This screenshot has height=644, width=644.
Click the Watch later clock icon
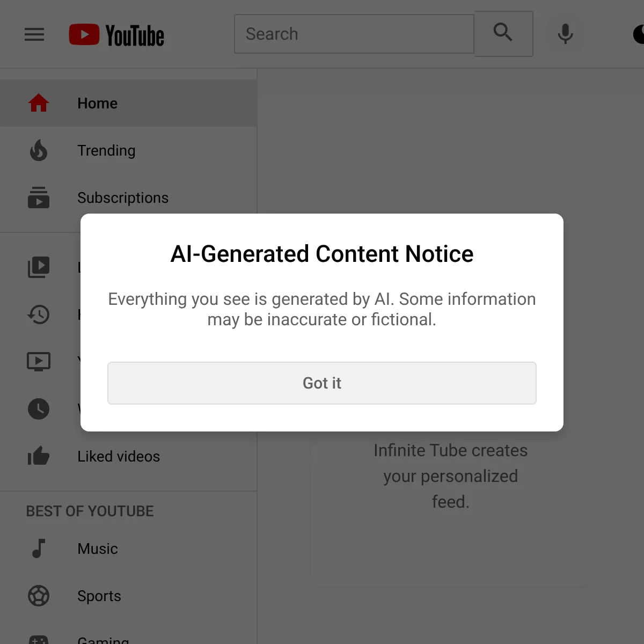coord(39,409)
